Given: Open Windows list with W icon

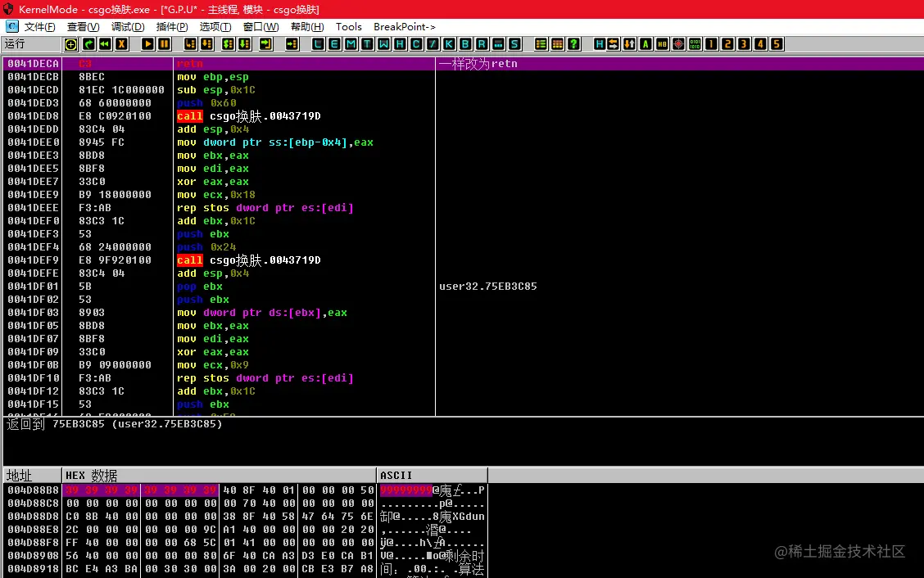Looking at the screenshot, I should (x=383, y=44).
